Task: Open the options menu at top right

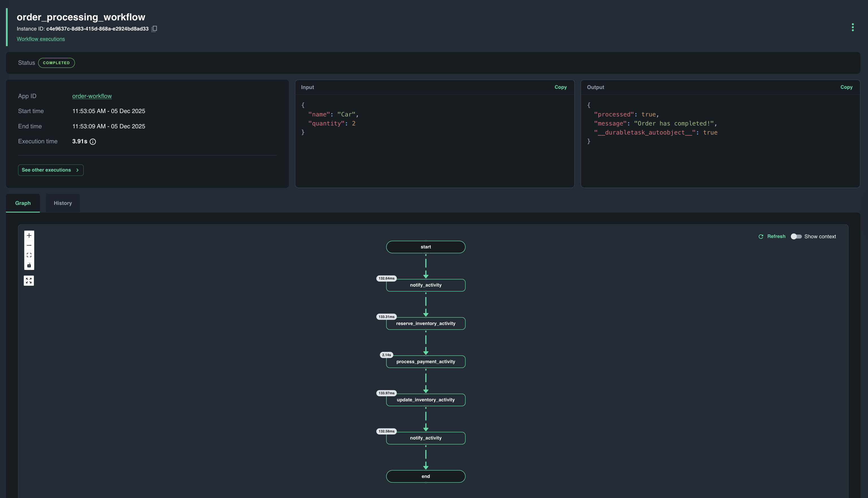Action: point(853,27)
